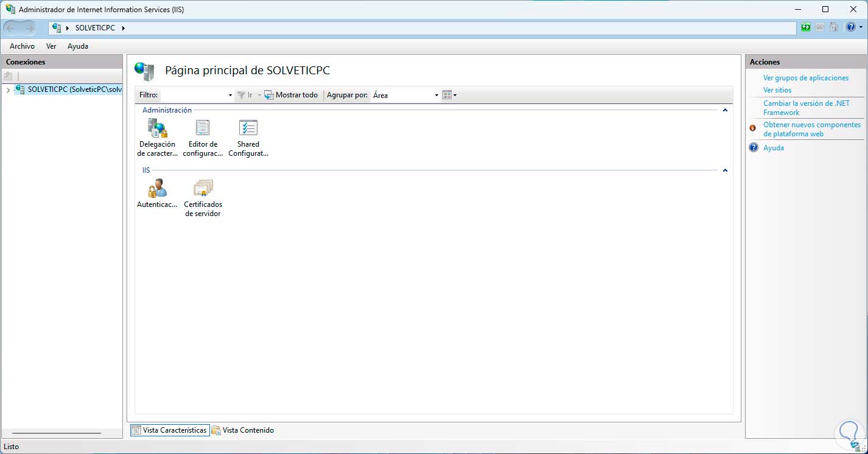Screen dimensions: 868x454
Task: Click the "IIS" group label
Action: [x=146, y=170]
